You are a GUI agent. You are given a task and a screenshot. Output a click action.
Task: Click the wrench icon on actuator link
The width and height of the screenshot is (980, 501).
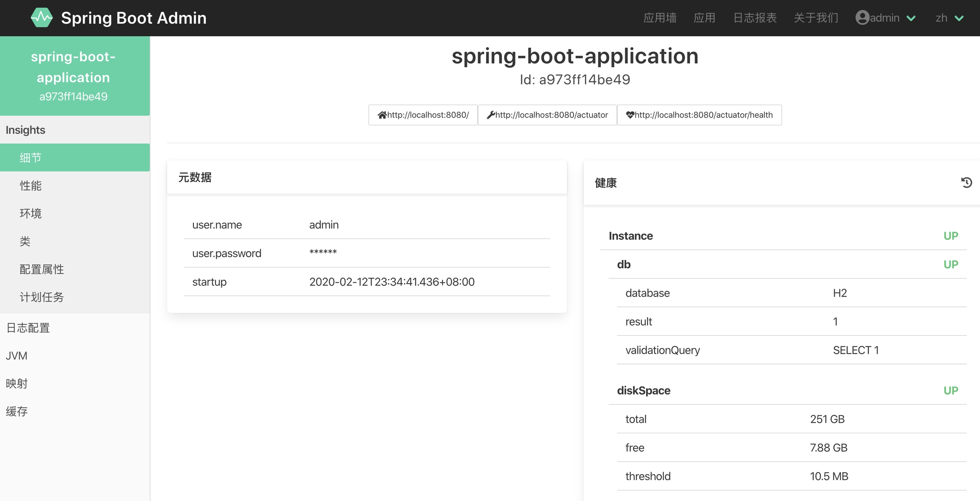tap(490, 115)
